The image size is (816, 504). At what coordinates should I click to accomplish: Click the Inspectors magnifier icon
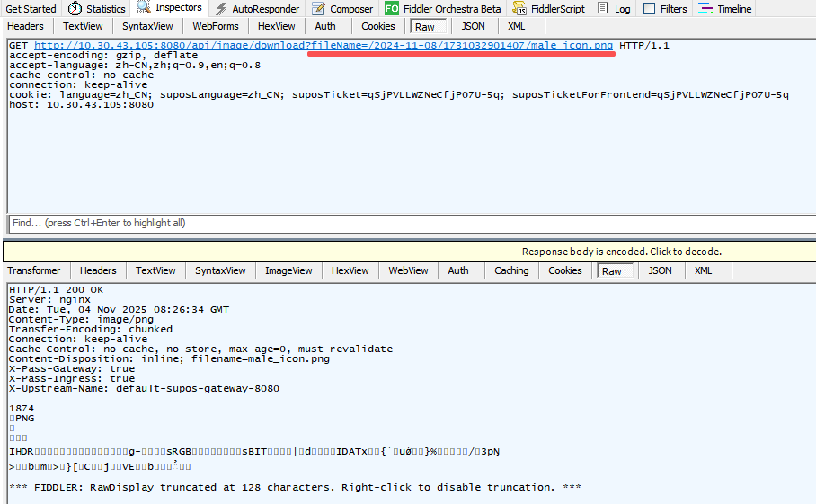[144, 8]
